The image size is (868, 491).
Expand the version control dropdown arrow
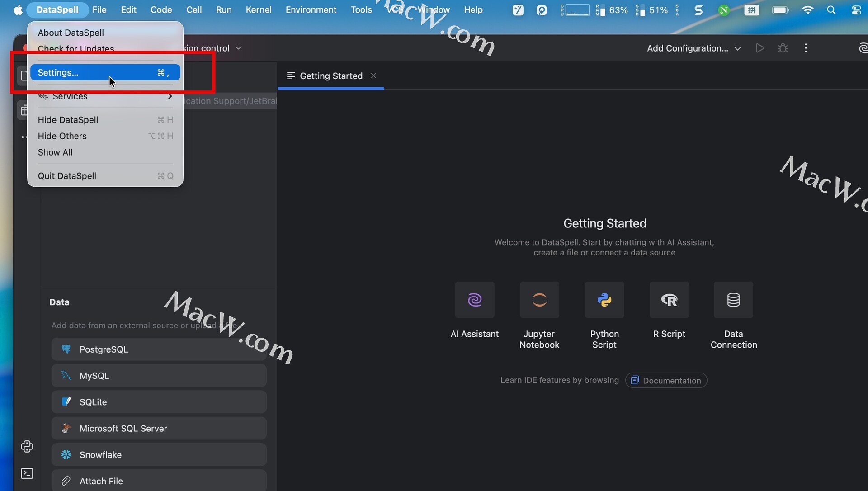238,48
